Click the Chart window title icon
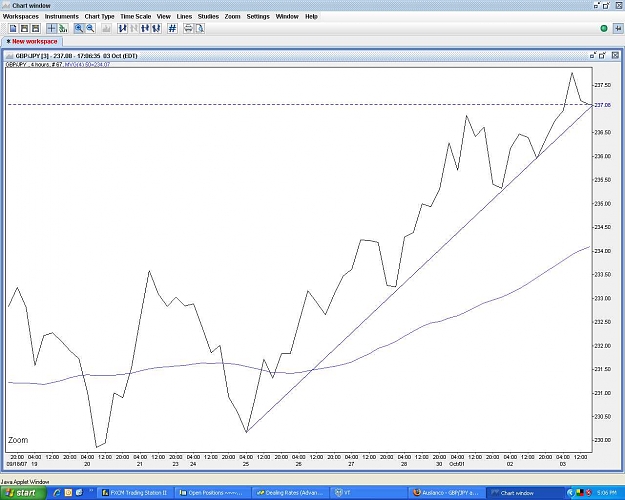Viewport: 625px width, 500px height. 6,6
